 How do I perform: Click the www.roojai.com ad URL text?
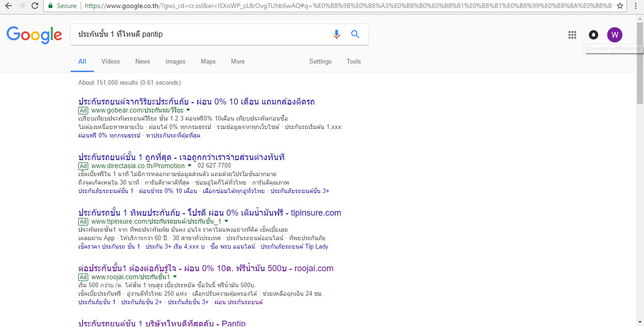131,277
